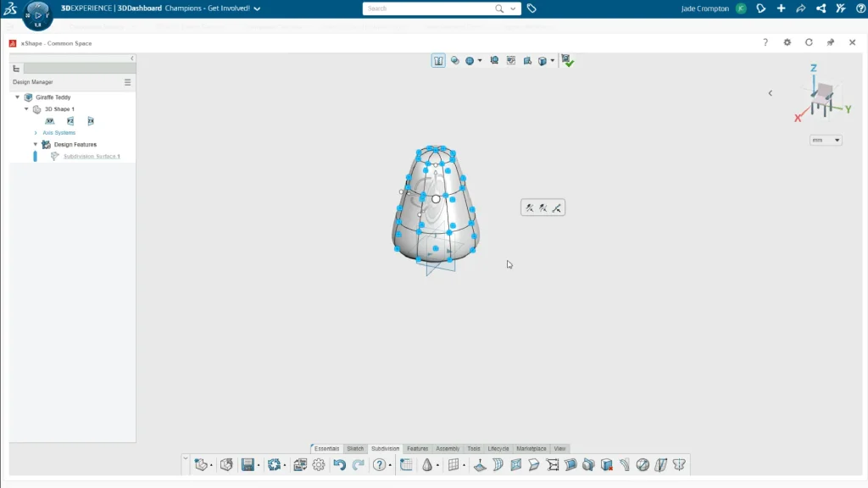Open the help question mark in bottom toolbar

tap(379, 464)
